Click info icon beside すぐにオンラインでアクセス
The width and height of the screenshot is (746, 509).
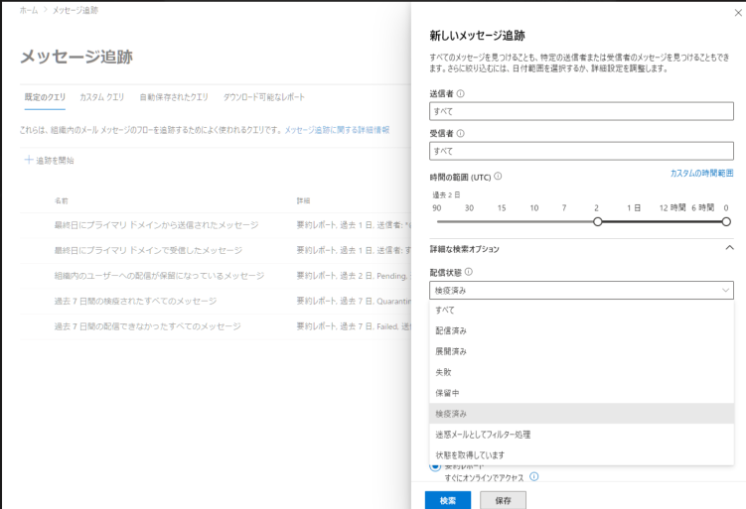click(534, 477)
